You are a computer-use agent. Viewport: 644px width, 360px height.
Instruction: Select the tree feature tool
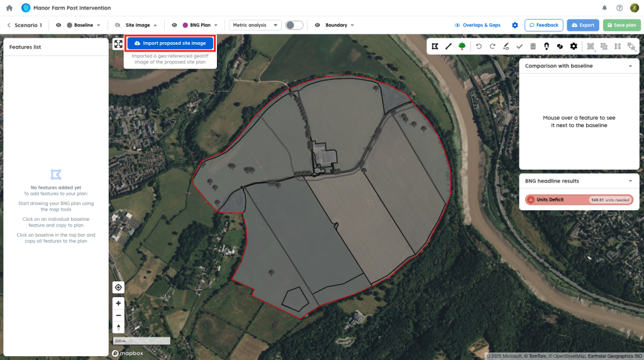point(462,46)
